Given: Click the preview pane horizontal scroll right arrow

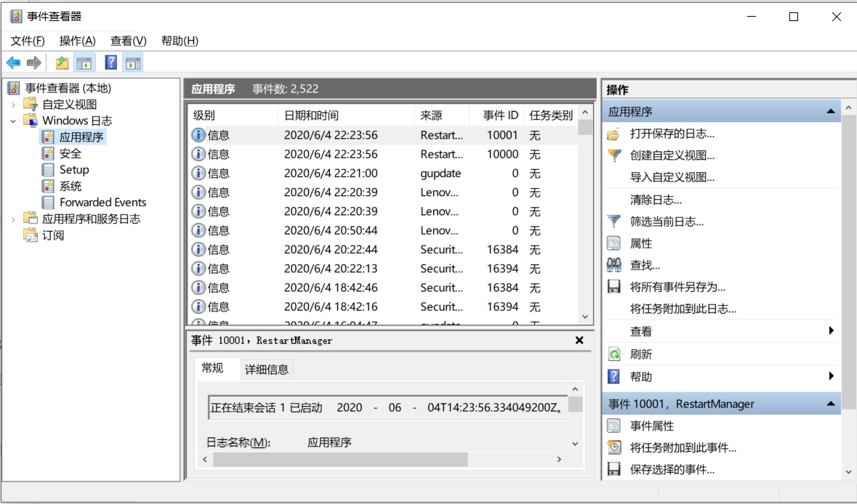Looking at the screenshot, I should [558, 459].
